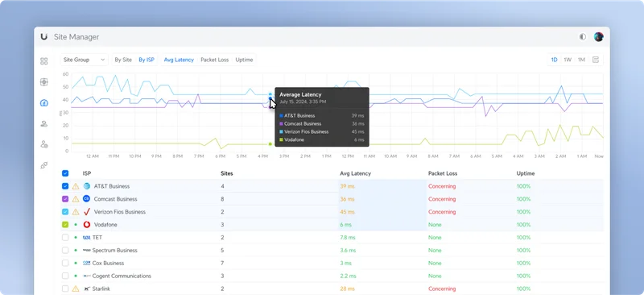Click AT&T Business warning triangle
This screenshot has width=644, height=295.
coord(76,186)
